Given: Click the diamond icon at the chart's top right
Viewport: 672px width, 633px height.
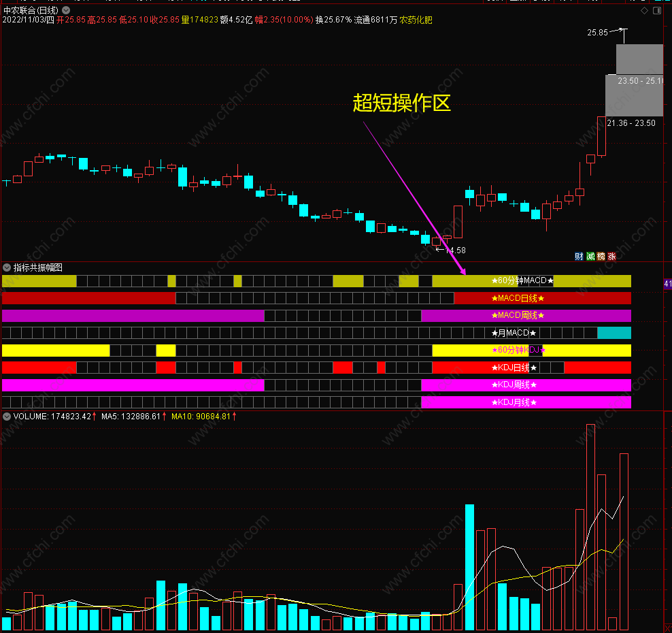Looking at the screenshot, I should click(x=644, y=10).
